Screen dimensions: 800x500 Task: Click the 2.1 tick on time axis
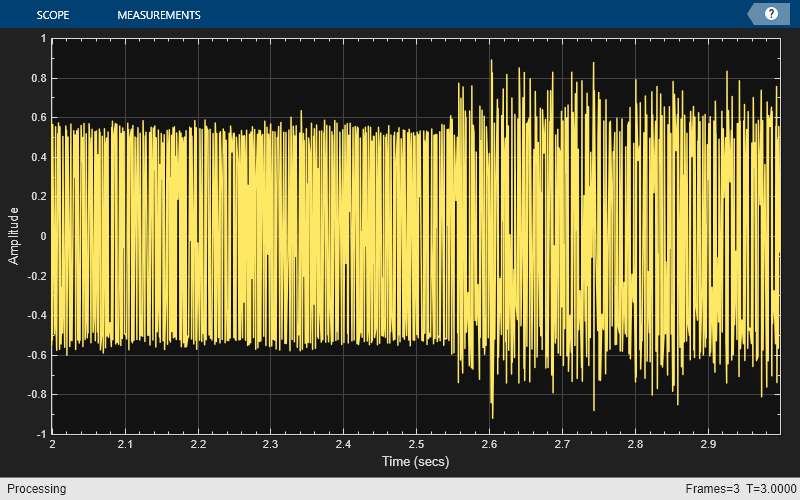tap(125, 444)
